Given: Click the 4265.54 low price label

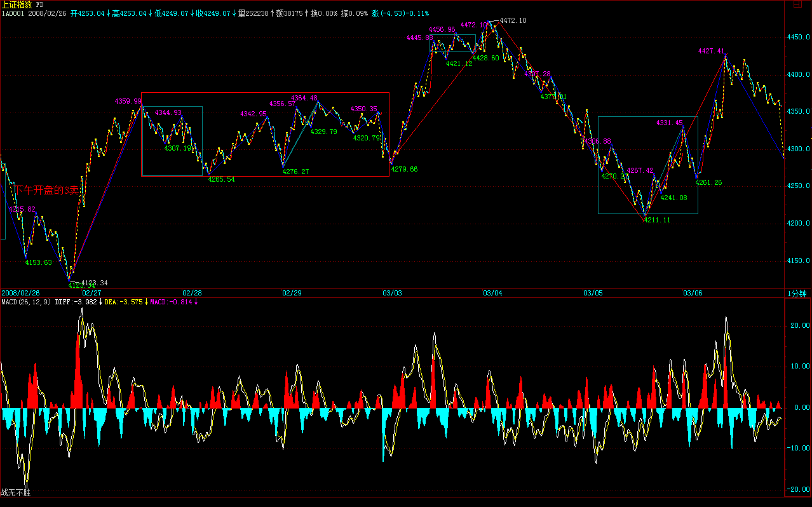Looking at the screenshot, I should point(221,179).
